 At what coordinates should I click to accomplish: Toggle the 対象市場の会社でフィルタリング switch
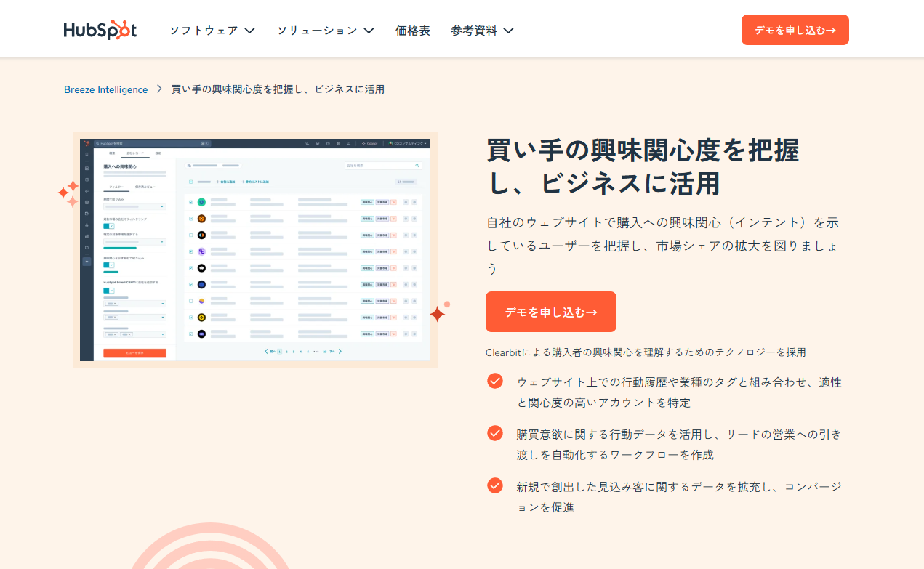tap(108, 225)
